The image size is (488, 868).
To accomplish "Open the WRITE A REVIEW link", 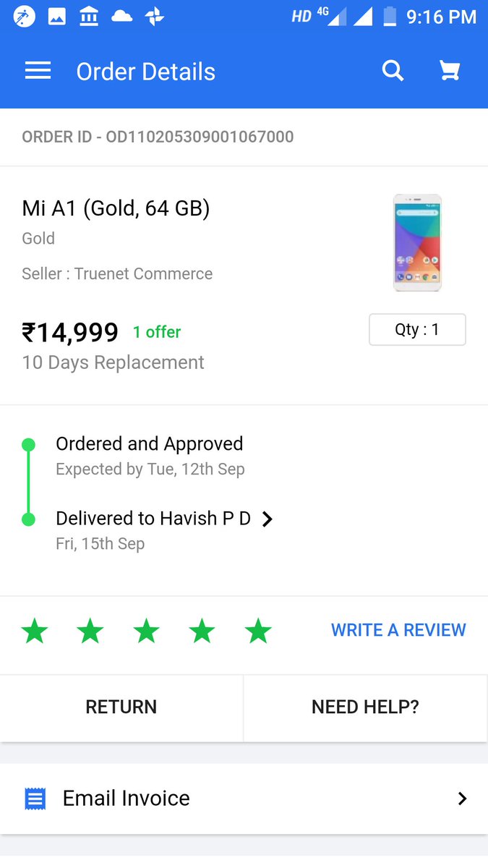I will pos(398,630).
